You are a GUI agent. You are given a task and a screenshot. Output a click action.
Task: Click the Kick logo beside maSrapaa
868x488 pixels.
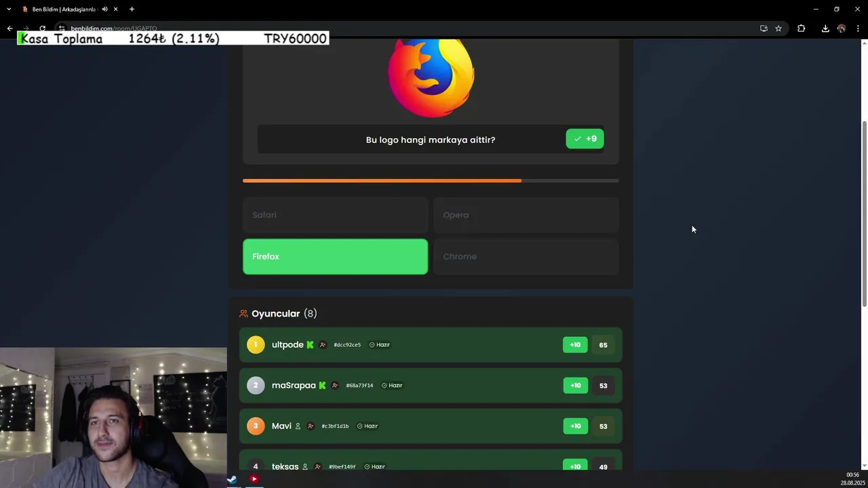[x=322, y=386]
